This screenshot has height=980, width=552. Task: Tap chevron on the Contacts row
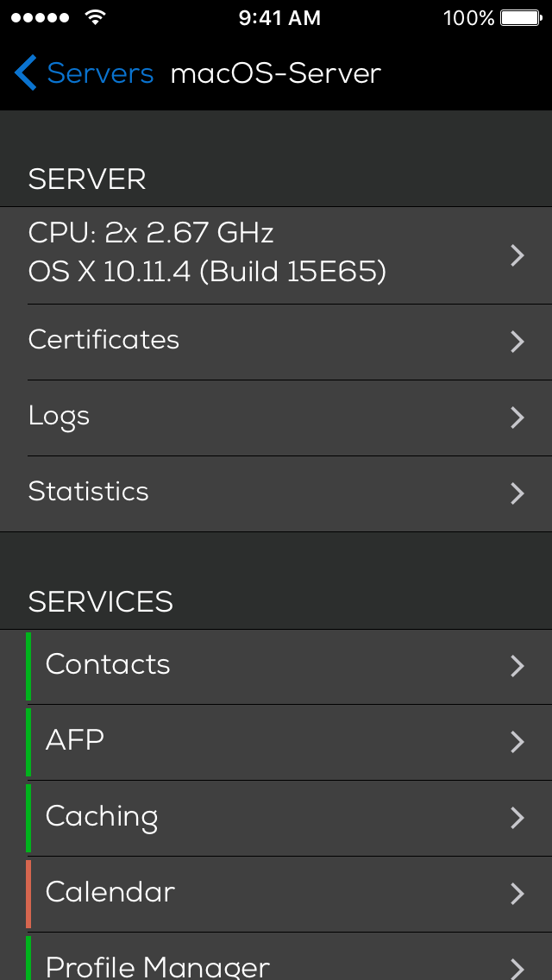point(517,666)
